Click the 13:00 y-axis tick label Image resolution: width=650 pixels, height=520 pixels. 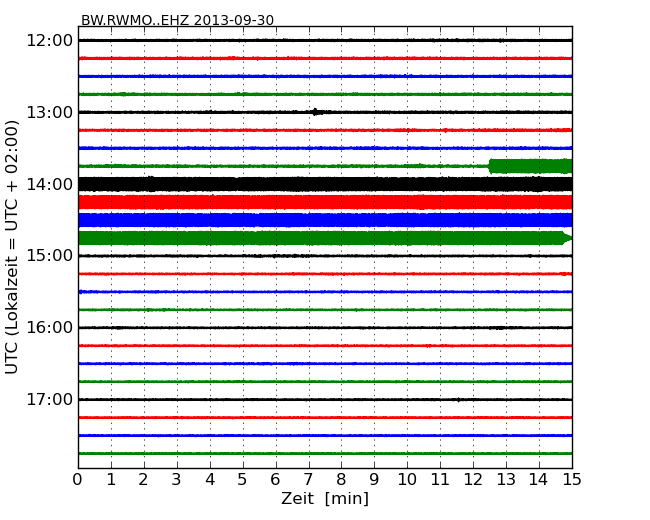pos(50,112)
